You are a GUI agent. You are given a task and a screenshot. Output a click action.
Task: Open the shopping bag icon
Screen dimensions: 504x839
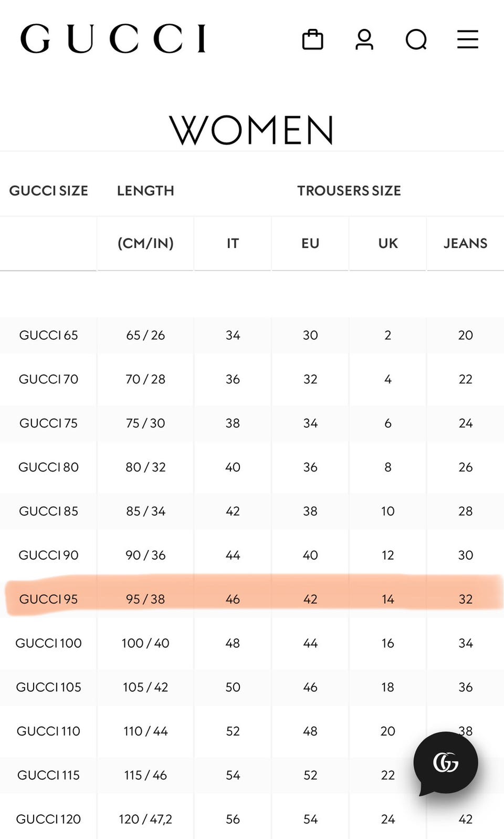(x=312, y=39)
